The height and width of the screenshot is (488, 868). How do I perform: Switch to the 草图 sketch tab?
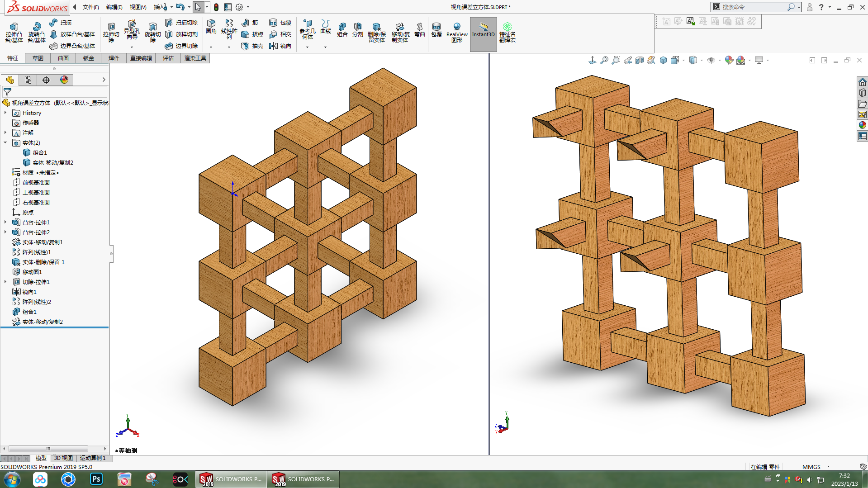(38, 58)
